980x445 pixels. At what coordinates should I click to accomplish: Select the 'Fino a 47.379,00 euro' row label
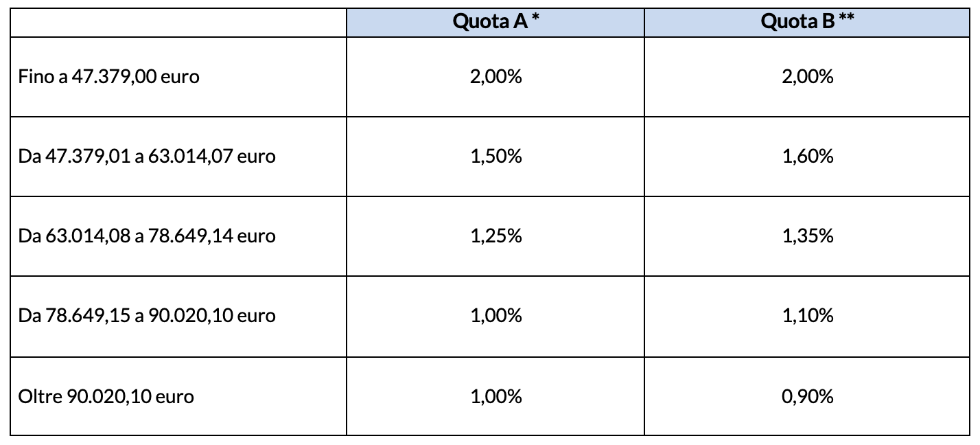108,76
